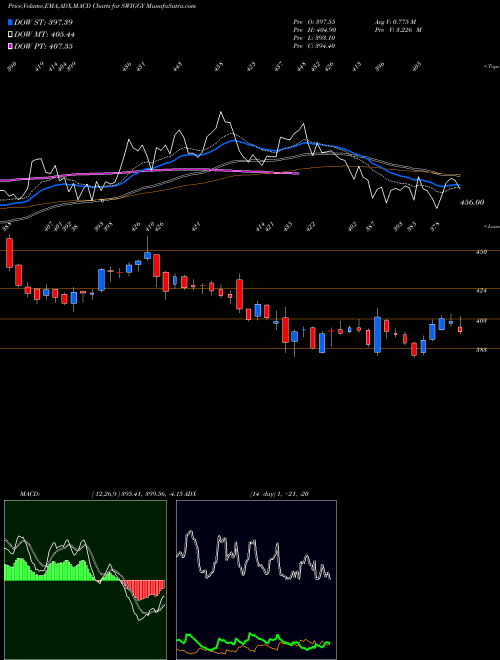The image size is (500, 660).
Task: Click the 424 price level label
Action: pos(481,290)
